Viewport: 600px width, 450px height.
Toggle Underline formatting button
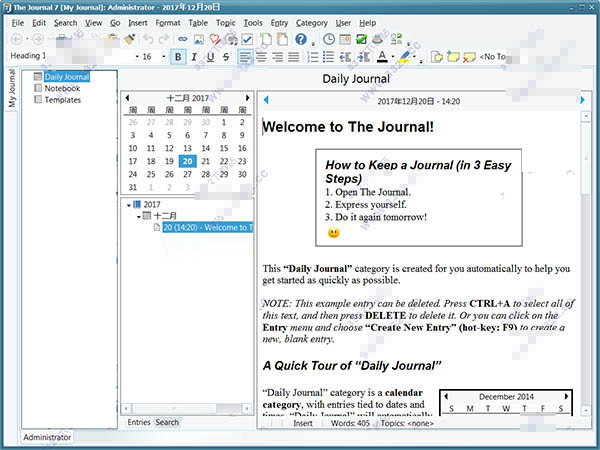(x=210, y=57)
